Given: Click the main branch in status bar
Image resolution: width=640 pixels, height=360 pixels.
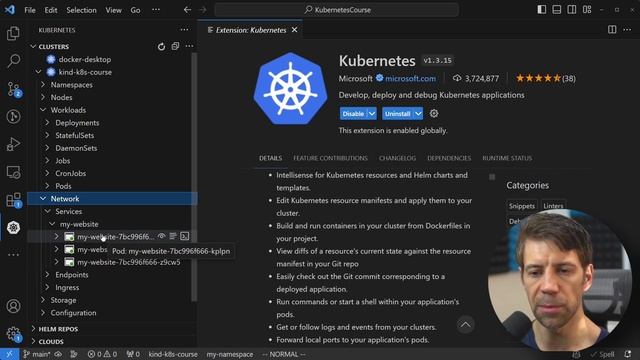Looking at the screenshot, I should point(37,354).
